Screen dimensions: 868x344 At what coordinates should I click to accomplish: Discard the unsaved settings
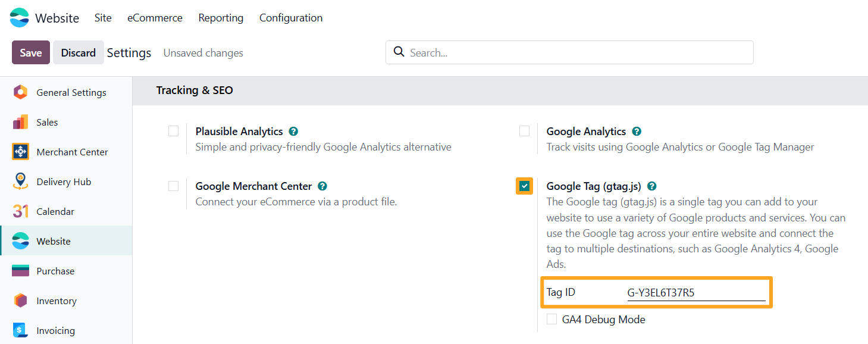[x=79, y=52]
